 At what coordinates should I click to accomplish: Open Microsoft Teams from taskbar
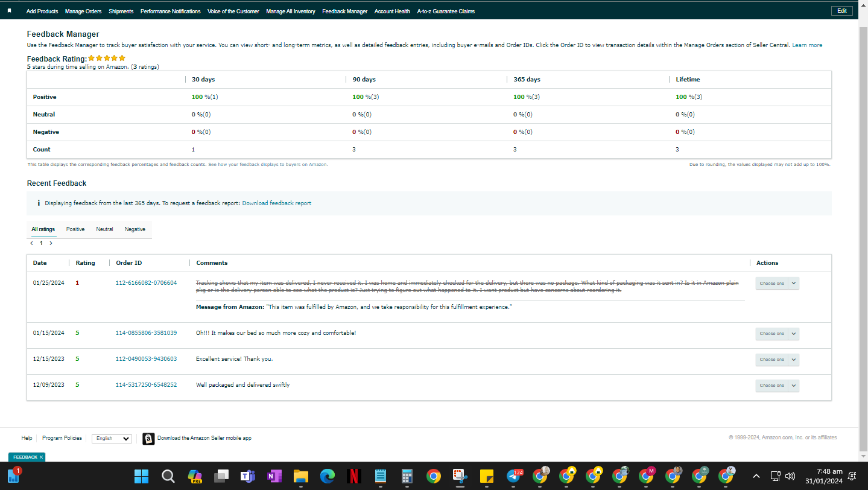[248, 476]
